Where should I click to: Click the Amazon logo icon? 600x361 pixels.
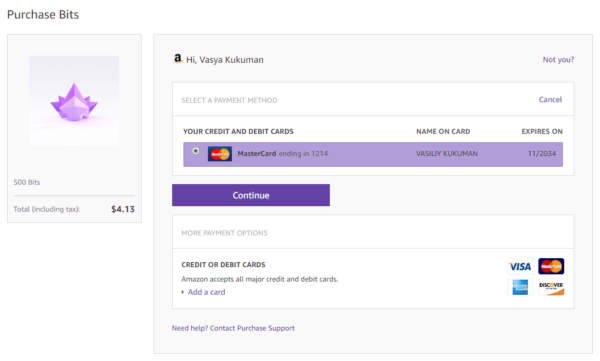178,59
